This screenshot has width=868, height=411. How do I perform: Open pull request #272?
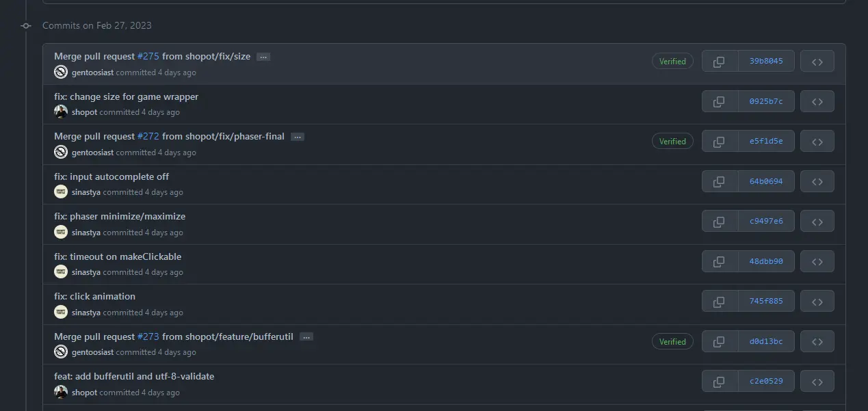(148, 136)
